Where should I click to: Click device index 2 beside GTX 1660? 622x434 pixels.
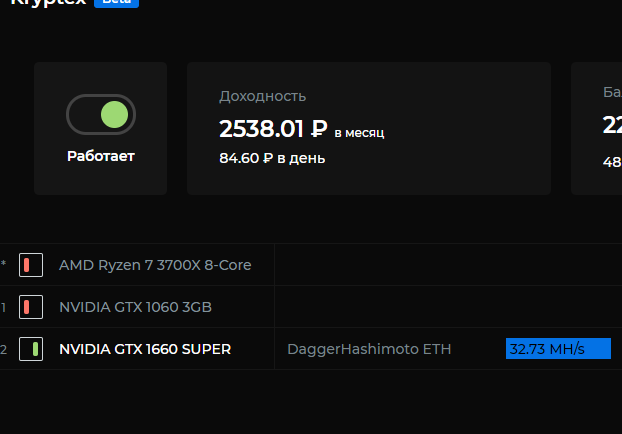tap(4, 350)
